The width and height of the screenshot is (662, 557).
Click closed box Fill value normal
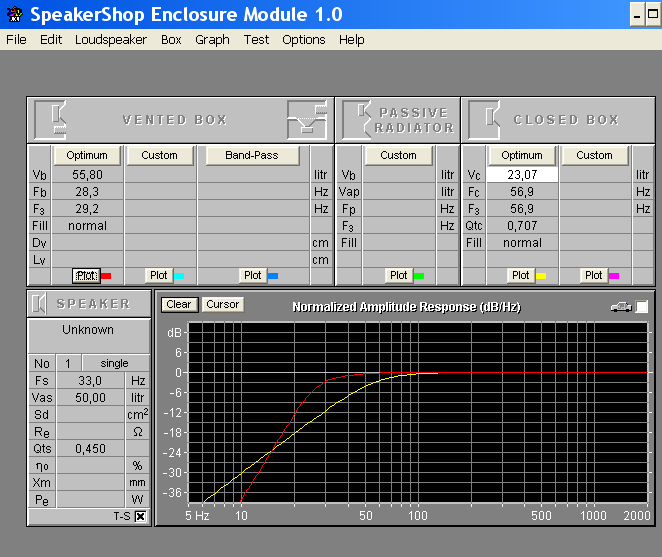coord(522,243)
